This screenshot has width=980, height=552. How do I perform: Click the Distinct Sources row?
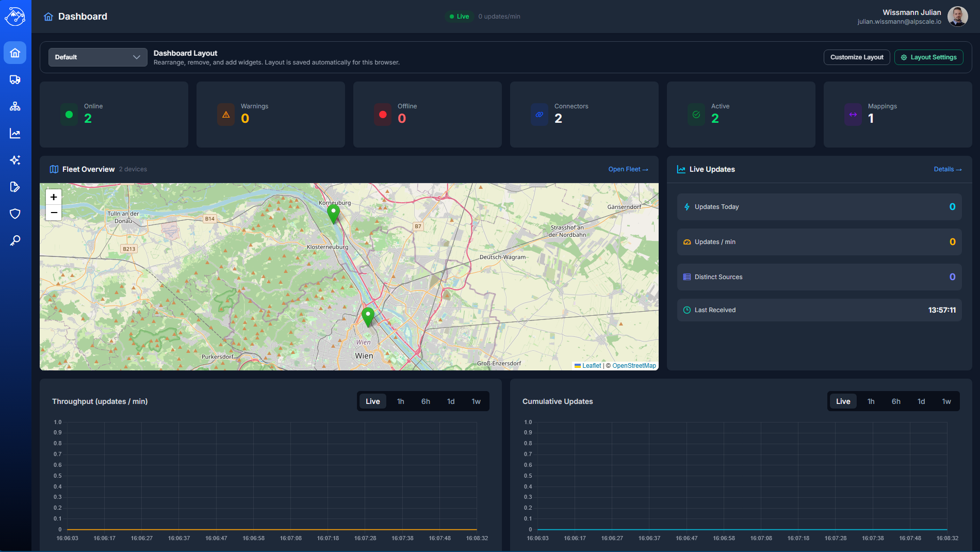(x=820, y=277)
